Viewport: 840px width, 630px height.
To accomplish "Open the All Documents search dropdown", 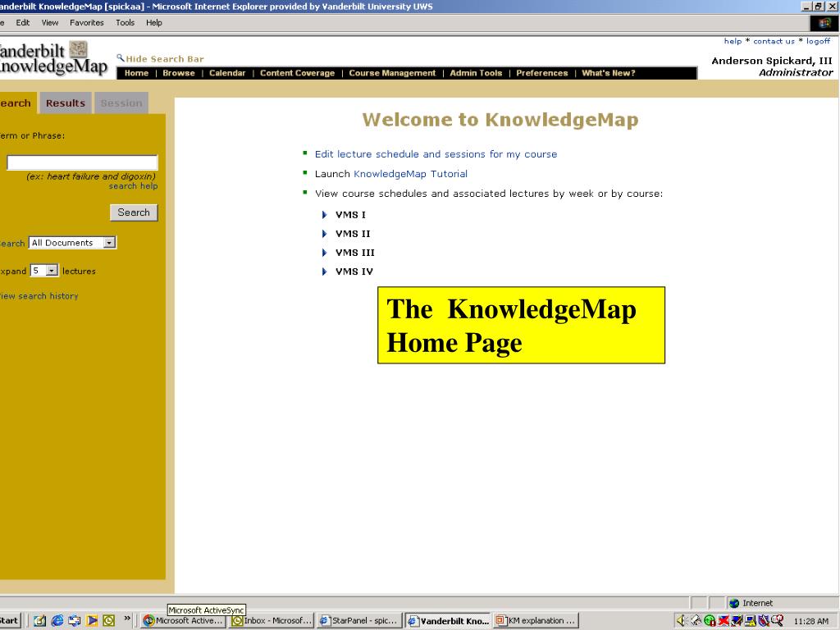I will (x=72, y=243).
